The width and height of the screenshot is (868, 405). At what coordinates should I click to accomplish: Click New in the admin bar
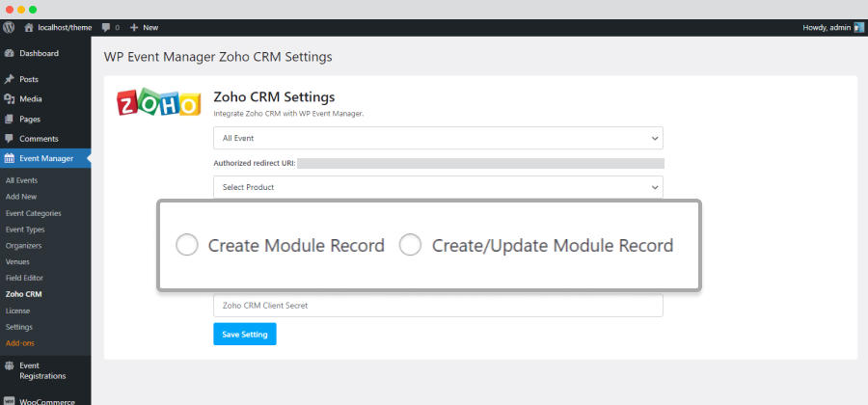150,27
